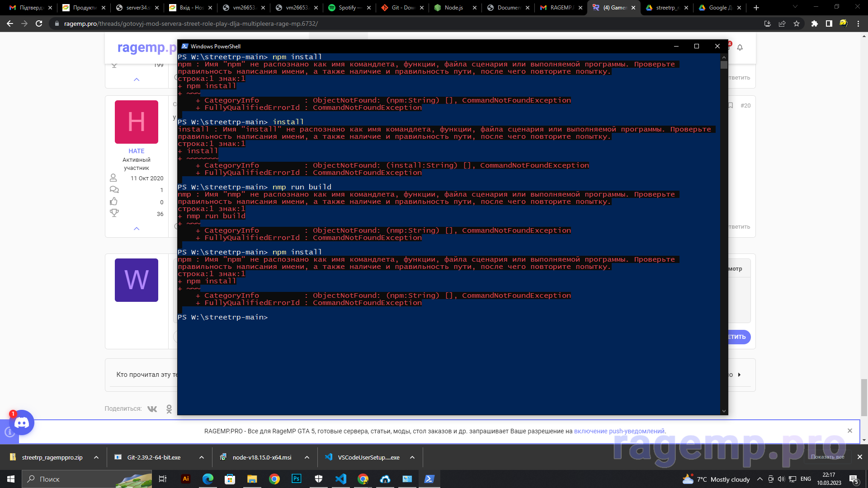
Task: Switch to the Node.js browser tab
Action: pyautogui.click(x=453, y=8)
